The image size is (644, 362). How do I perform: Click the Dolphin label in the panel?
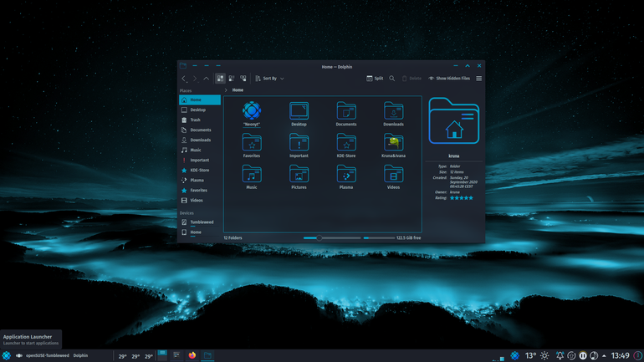tap(80, 356)
